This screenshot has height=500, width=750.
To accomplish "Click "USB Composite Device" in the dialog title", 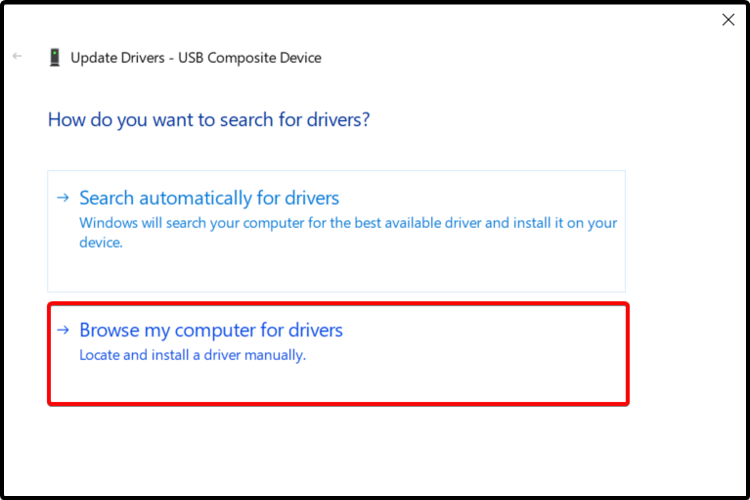I will tap(250, 57).
